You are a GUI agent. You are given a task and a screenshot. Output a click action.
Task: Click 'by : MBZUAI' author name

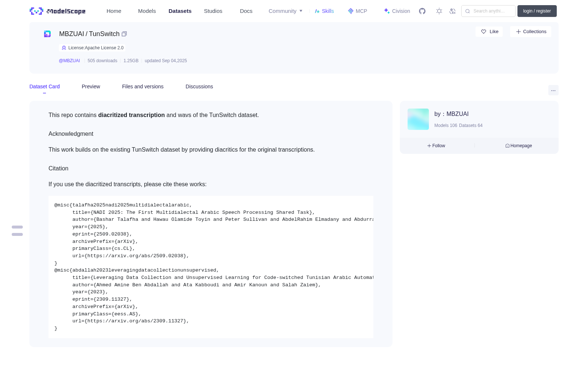click(451, 114)
